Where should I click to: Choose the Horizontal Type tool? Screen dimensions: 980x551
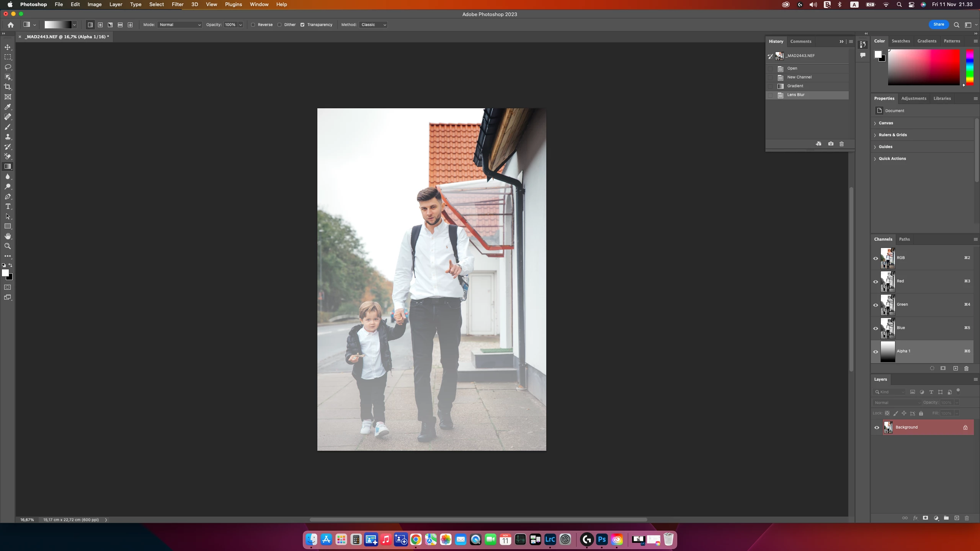coord(8,206)
